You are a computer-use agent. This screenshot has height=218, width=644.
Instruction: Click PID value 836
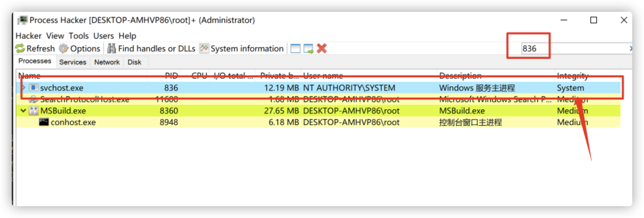click(x=171, y=88)
